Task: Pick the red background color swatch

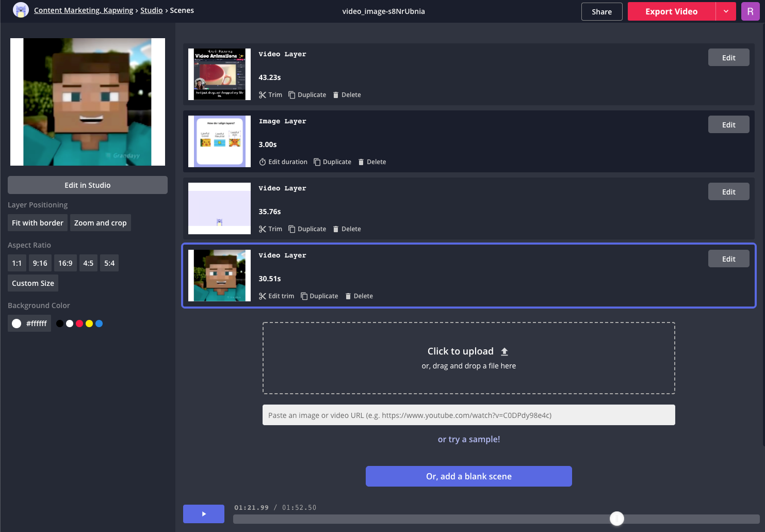Action: click(79, 324)
